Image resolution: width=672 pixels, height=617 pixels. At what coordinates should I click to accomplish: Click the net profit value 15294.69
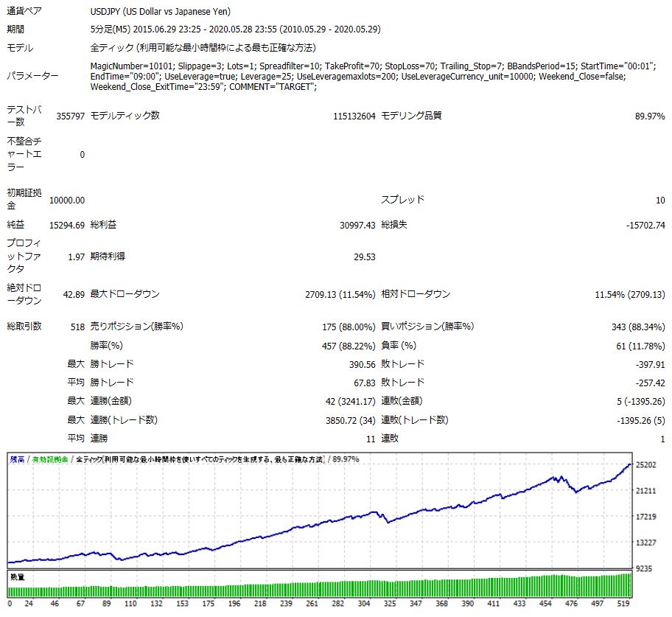coord(67,226)
